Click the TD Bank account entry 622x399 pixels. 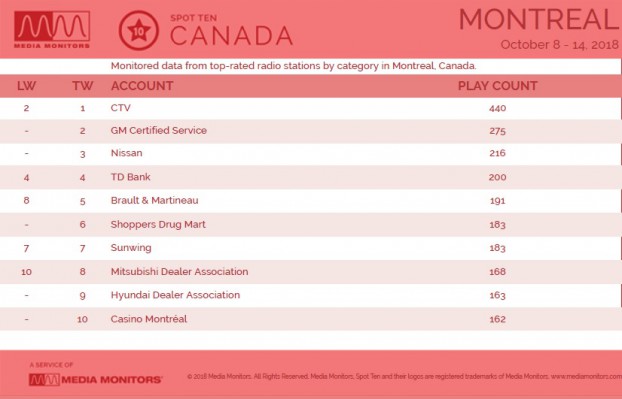(x=130, y=177)
